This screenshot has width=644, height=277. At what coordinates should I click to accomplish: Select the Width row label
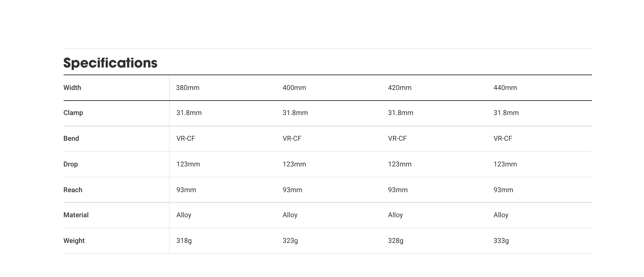[x=72, y=88]
